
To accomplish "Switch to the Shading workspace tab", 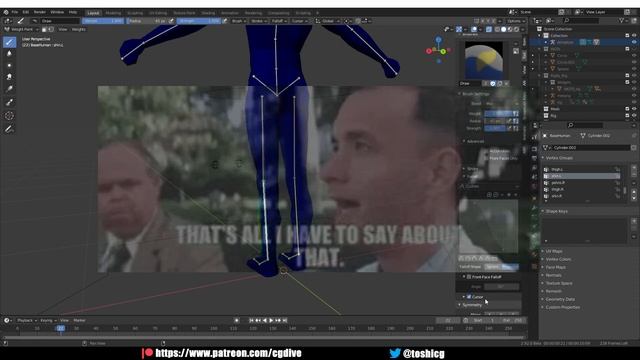I will coord(208,13).
